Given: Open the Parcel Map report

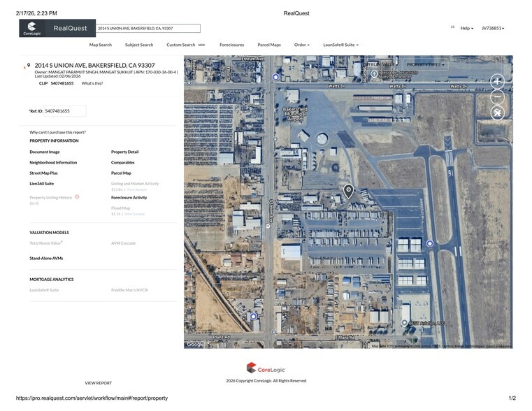Looking at the screenshot, I should tap(121, 173).
